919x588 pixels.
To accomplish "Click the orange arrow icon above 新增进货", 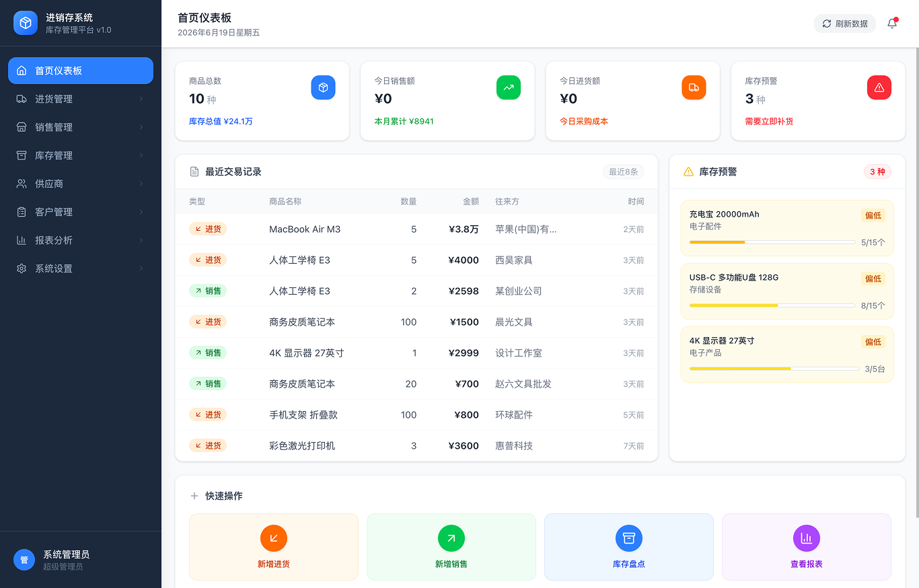I will click(274, 538).
